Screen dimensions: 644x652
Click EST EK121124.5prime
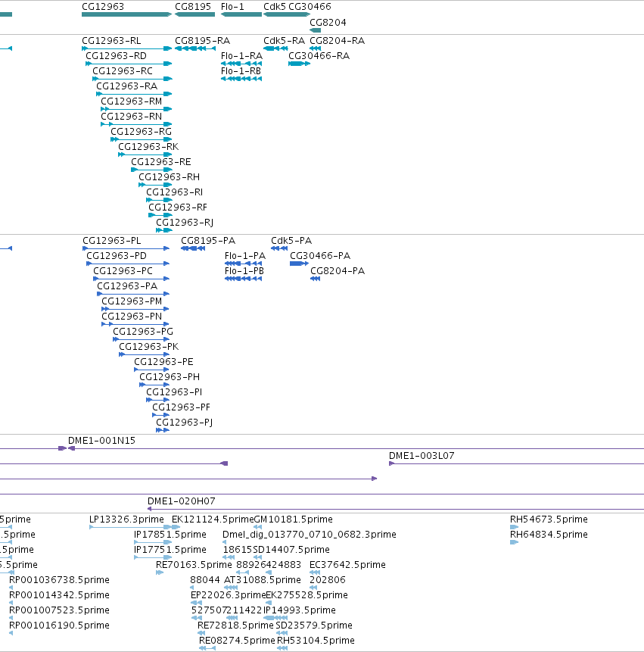176,527
